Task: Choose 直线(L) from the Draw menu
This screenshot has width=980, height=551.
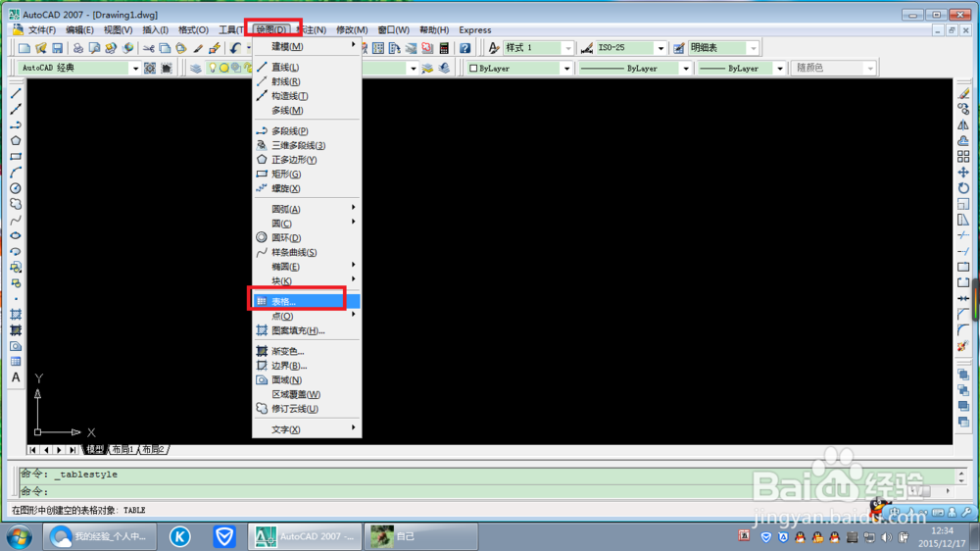Action: 306,67
